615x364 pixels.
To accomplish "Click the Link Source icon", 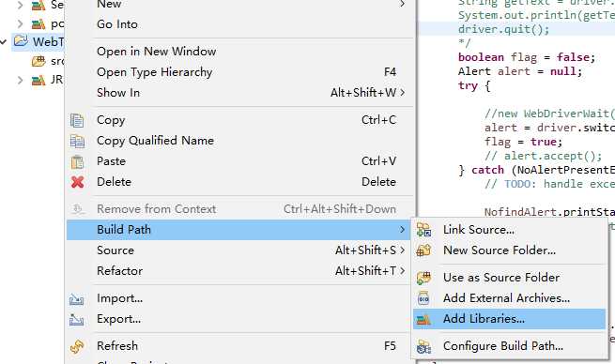I will point(423,230).
